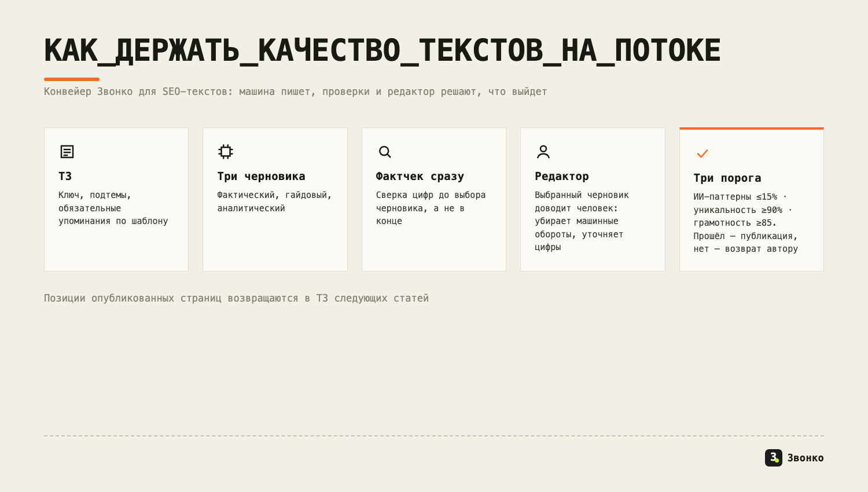
Task: Select the text ИИ-паттерны ≤15% thresholds
Action: pos(746,223)
